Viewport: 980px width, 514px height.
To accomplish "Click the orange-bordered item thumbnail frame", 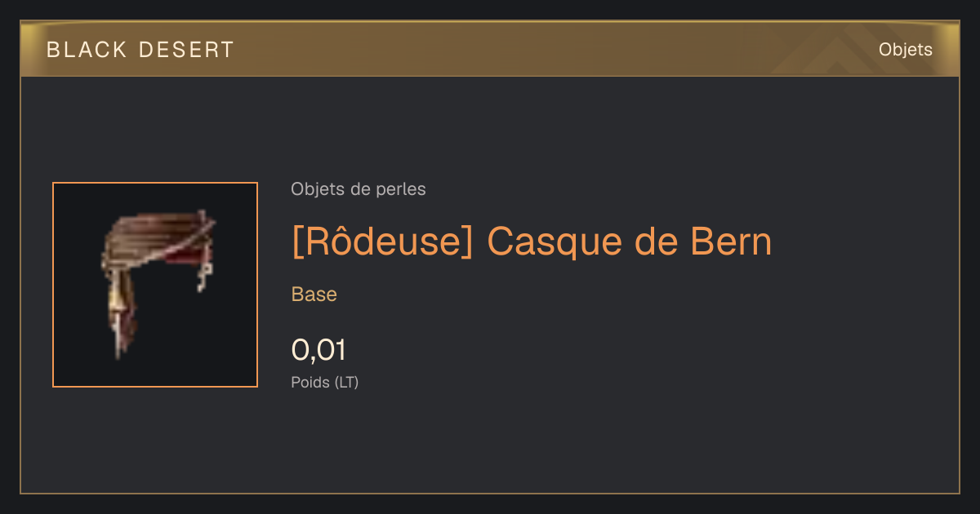I will coord(155,285).
